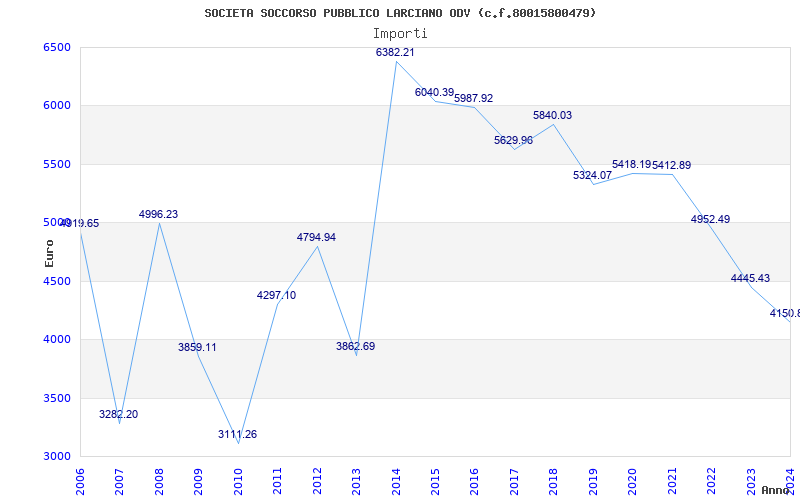Click the data label 6382.21

395,52
